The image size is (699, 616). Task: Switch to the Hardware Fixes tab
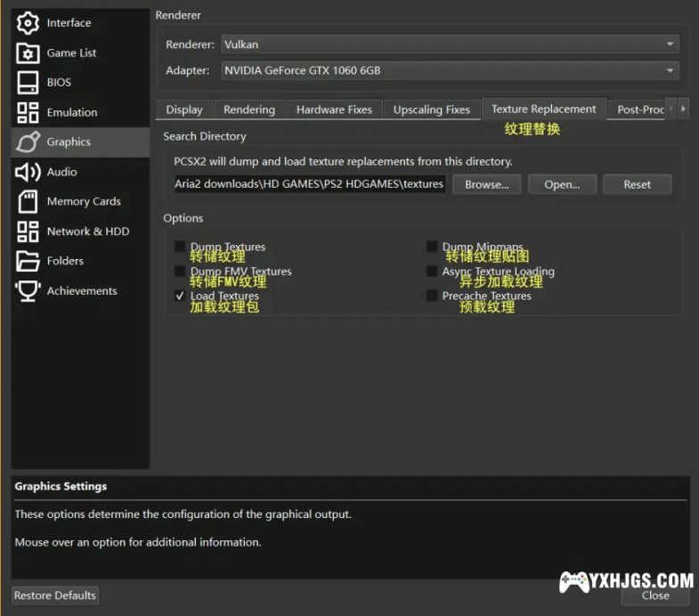click(x=334, y=109)
